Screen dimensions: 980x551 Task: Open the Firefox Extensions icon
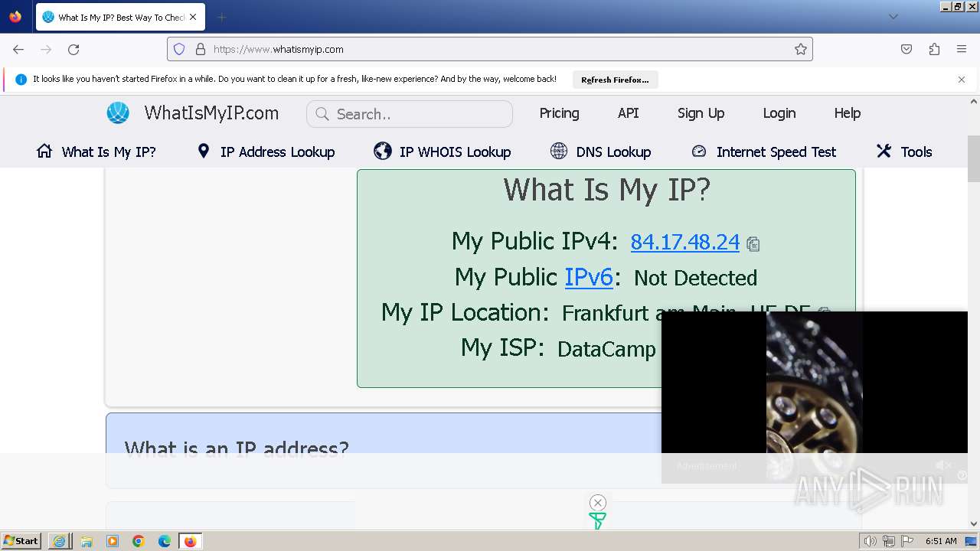click(x=934, y=49)
